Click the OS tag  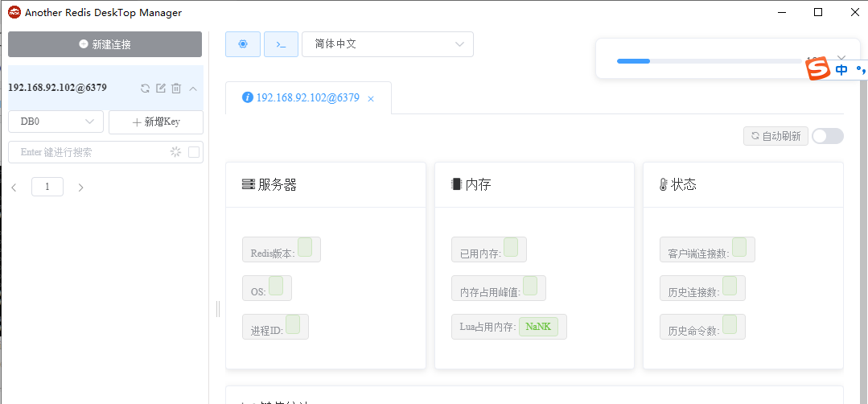click(x=267, y=288)
